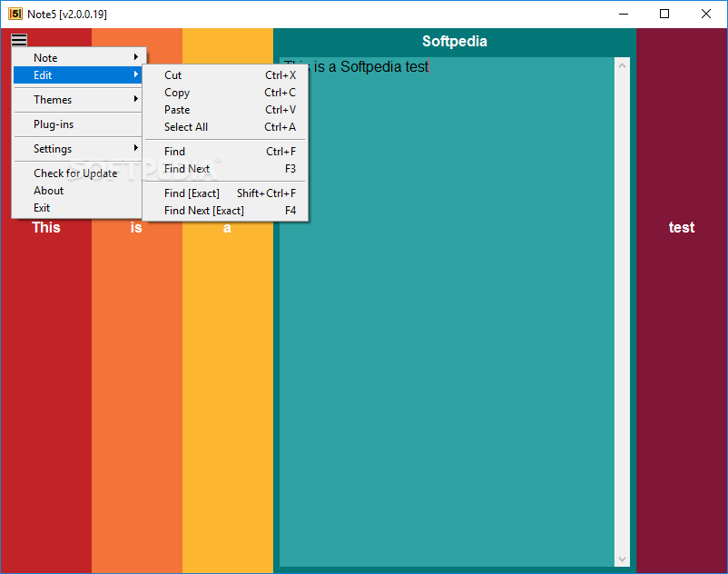This screenshot has height=574, width=728.
Task: Click into the note text area
Action: 447,312
